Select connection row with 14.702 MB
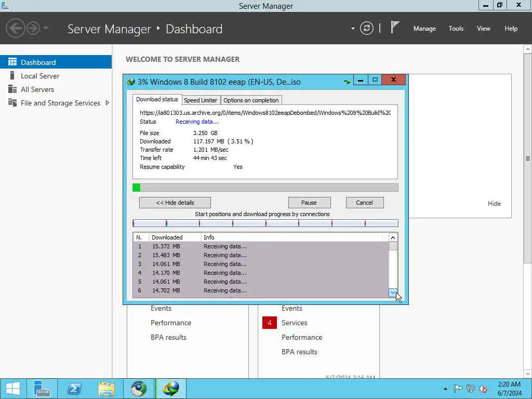This screenshot has height=399, width=532. click(x=261, y=290)
